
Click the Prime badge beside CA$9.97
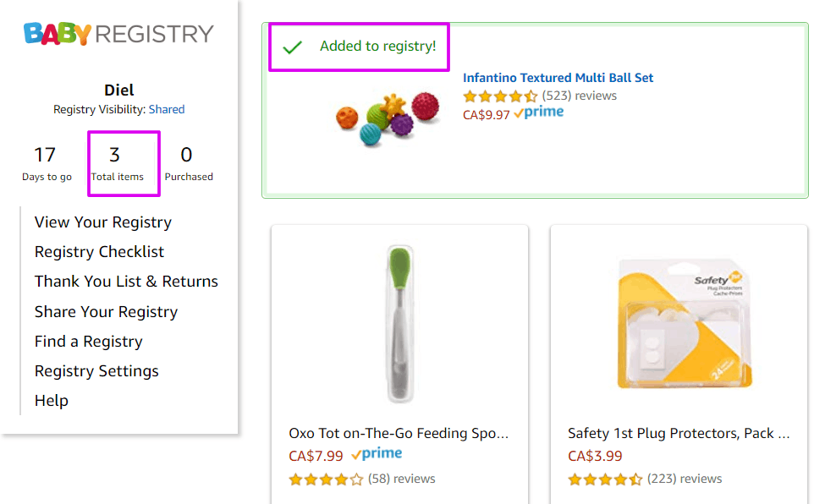539,113
